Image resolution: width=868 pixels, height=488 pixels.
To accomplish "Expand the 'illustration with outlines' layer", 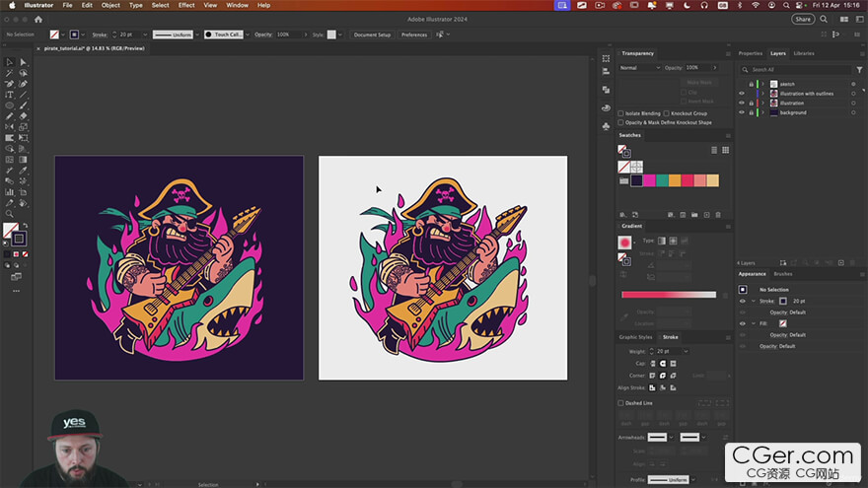I will [762, 94].
